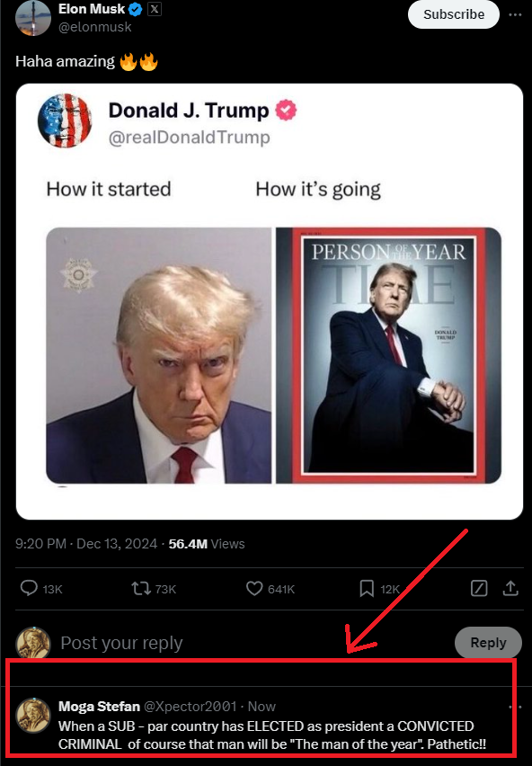
Task: Click the 9:20 PM Dec 13, 2024 timestamp
Action: (x=86, y=544)
